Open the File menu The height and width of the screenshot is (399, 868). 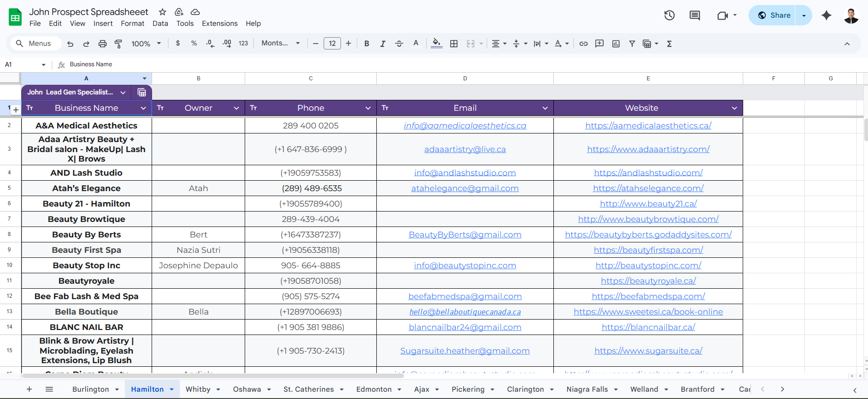[35, 24]
